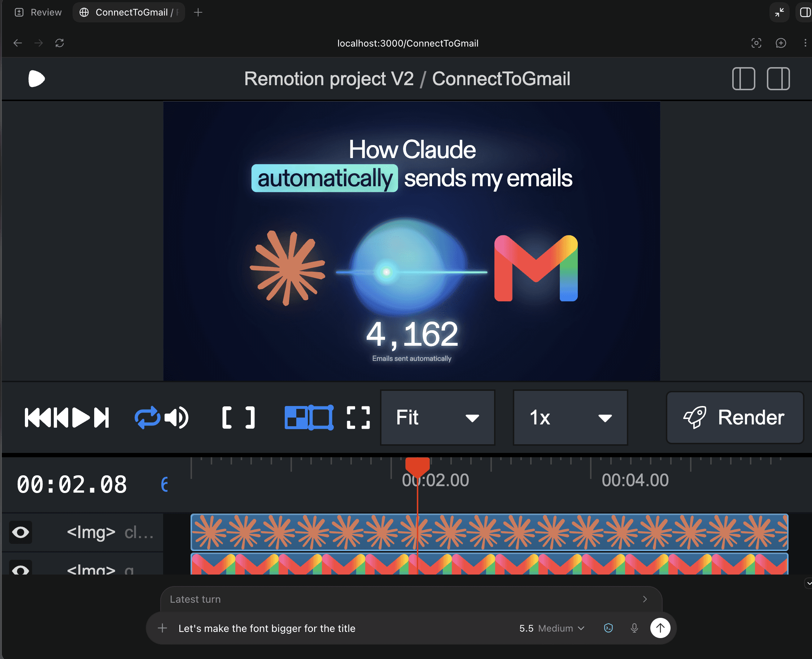Viewport: 812px width, 659px height.
Task: Click the Gmail logo in the preview
Action: 536,268
